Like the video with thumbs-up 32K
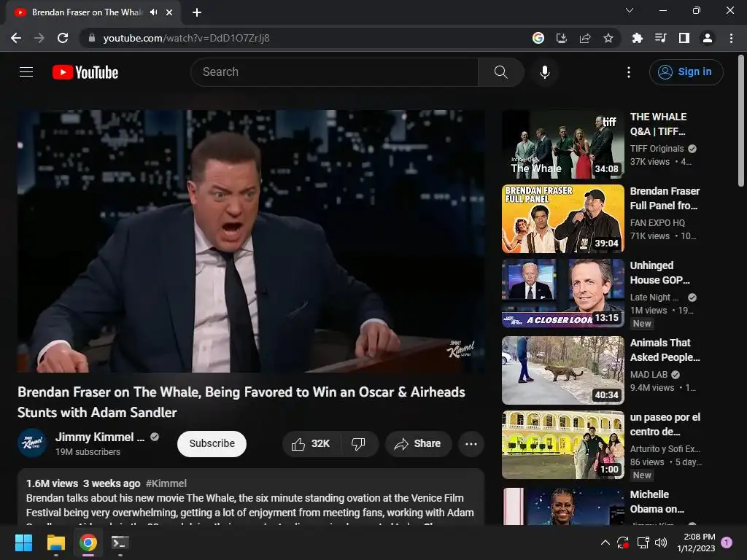Screen dimensions: 747x560 (311, 444)
